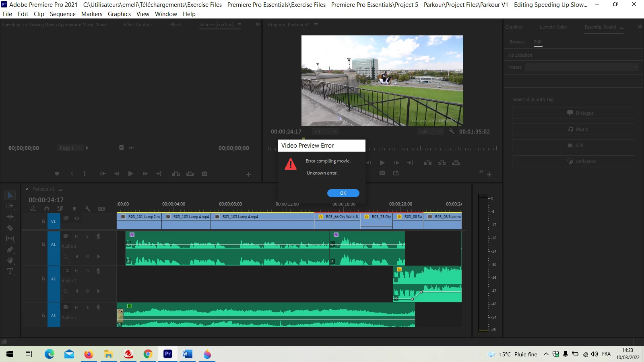This screenshot has height=362, width=644.
Task: Select the Selection tool arrow
Action: [10, 195]
